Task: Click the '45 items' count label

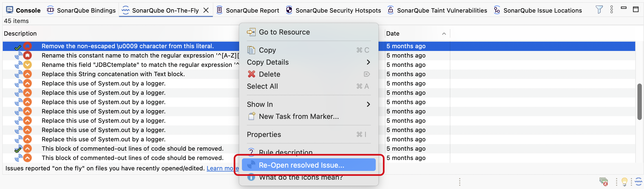Action: pyautogui.click(x=16, y=21)
